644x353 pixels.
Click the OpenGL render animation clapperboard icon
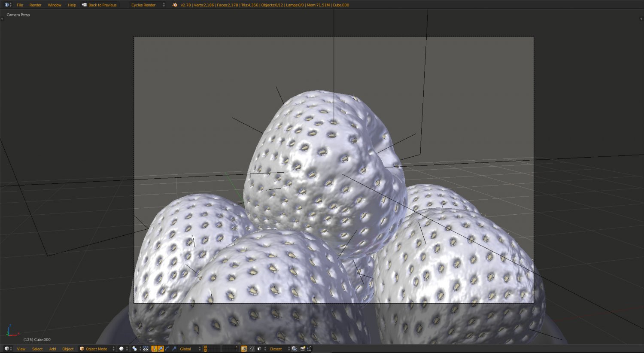[x=310, y=349]
